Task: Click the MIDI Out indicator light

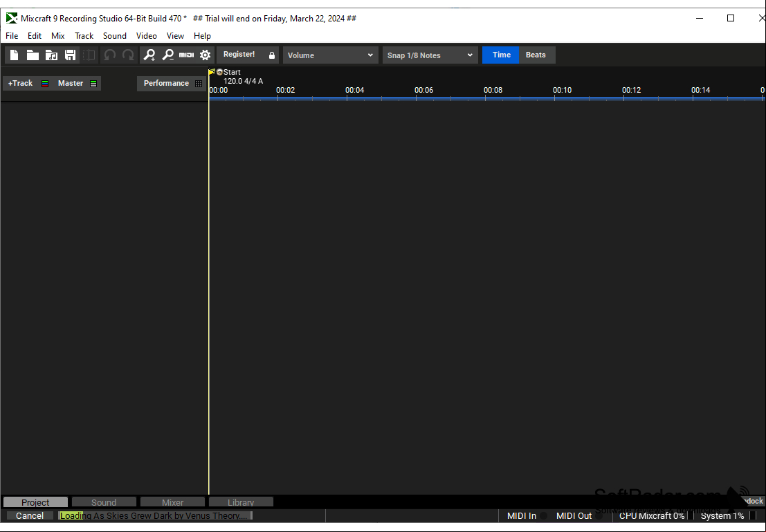Action: [x=599, y=516]
